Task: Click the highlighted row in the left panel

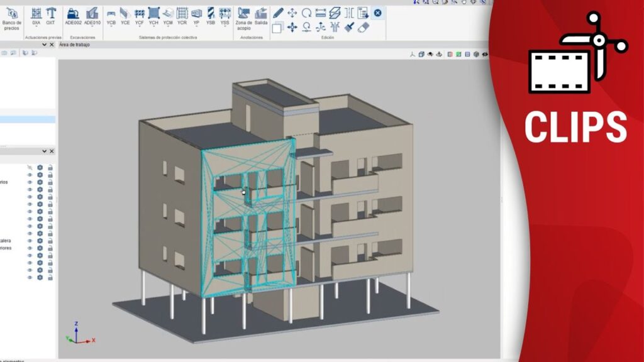Action: point(28,119)
